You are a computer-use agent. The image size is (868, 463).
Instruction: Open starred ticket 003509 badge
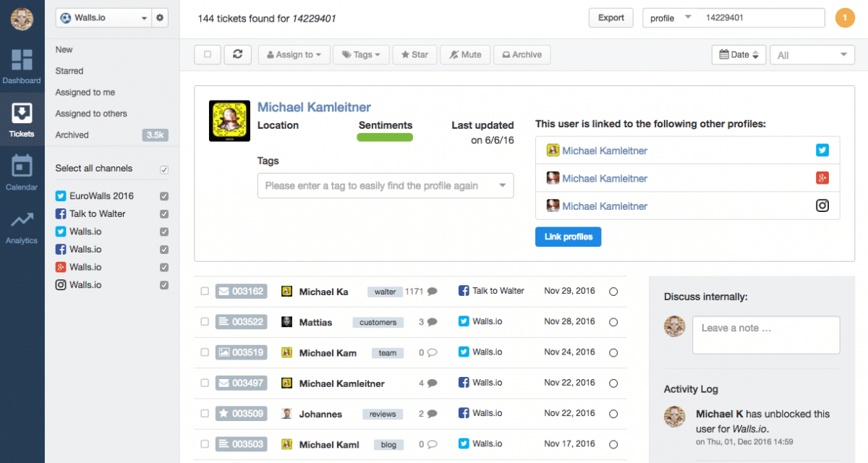click(241, 414)
